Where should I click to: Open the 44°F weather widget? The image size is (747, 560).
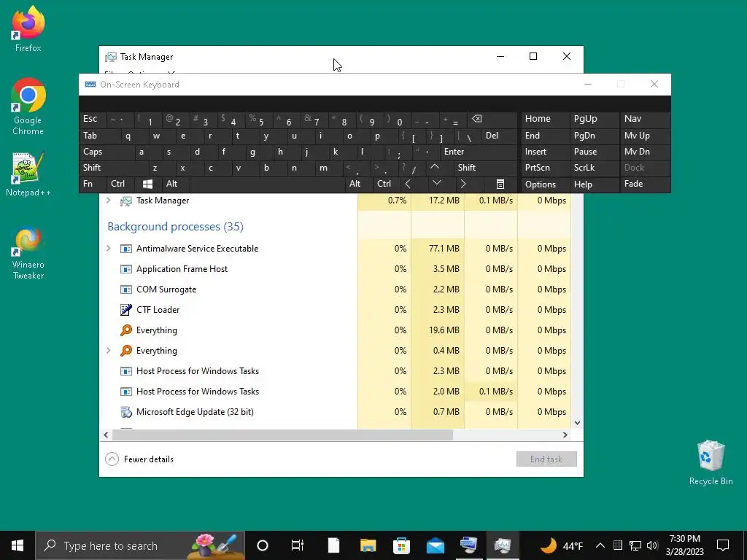[561, 545]
